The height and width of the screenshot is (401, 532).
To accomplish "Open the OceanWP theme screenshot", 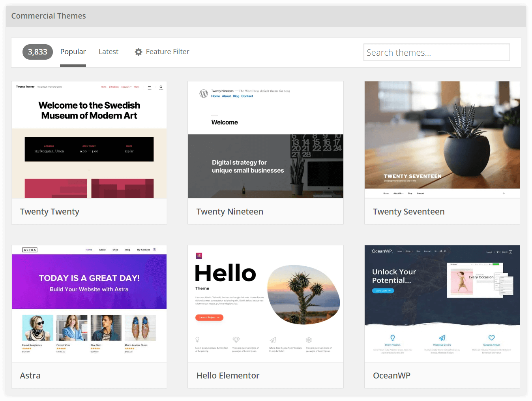I will tap(442, 303).
